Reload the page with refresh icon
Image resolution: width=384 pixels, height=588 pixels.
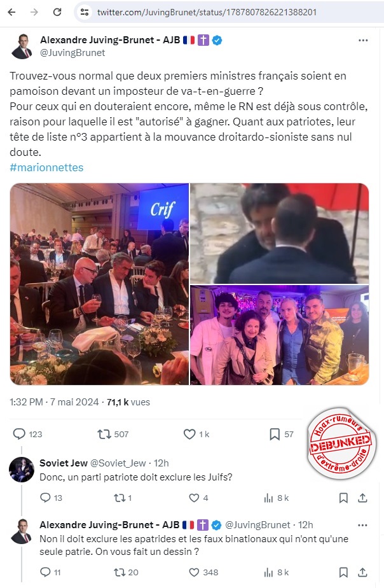[57, 12]
